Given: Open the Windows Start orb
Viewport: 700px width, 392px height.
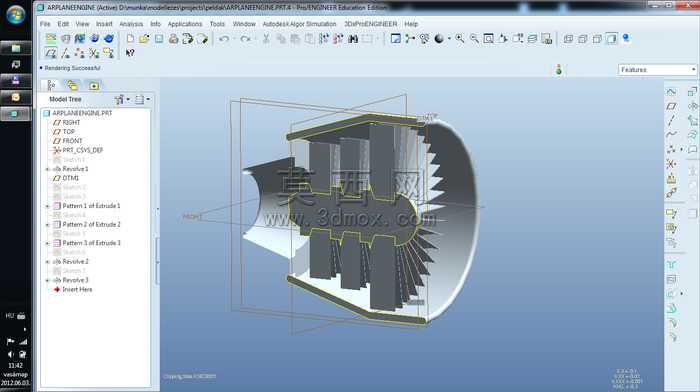Looking at the screenshot, I should [16, 15].
